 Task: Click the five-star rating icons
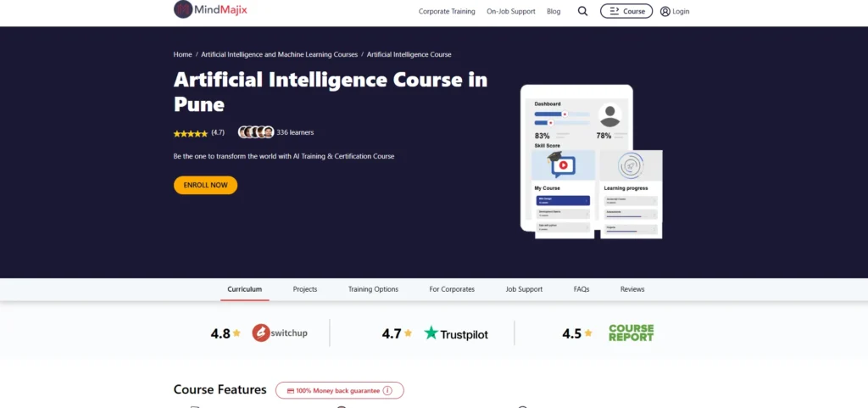[x=190, y=133]
